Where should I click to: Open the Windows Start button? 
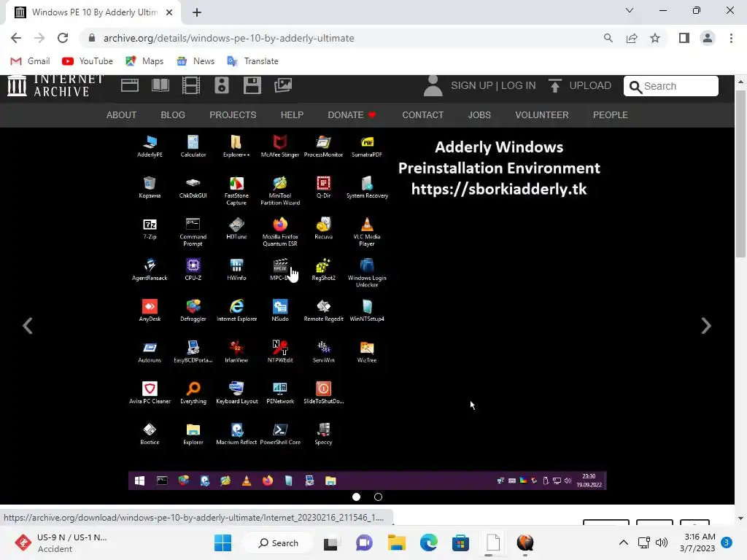click(223, 542)
